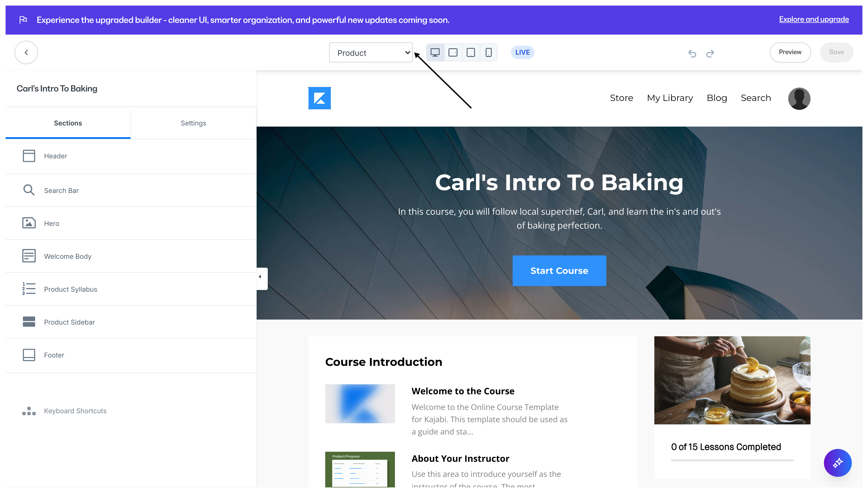Open Keyboard Shortcuts
This screenshot has height=493, width=868.
pyautogui.click(x=75, y=411)
